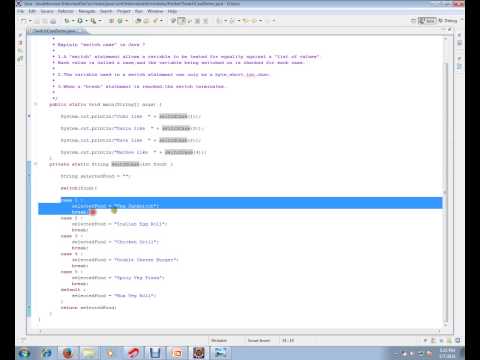This screenshot has width=480, height=360.
Task: Open the Navigate menu
Action: pos(87,11)
